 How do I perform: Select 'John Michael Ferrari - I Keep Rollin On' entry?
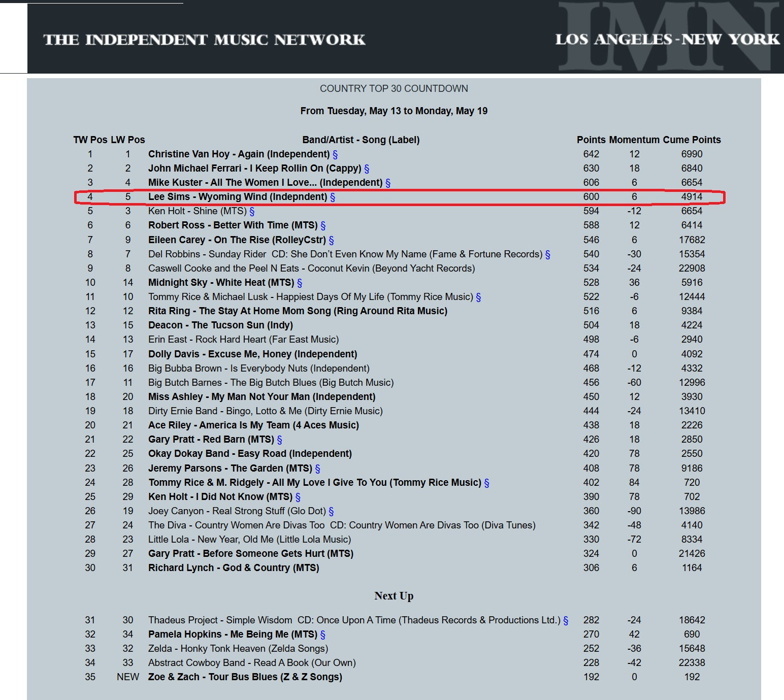coord(255,169)
